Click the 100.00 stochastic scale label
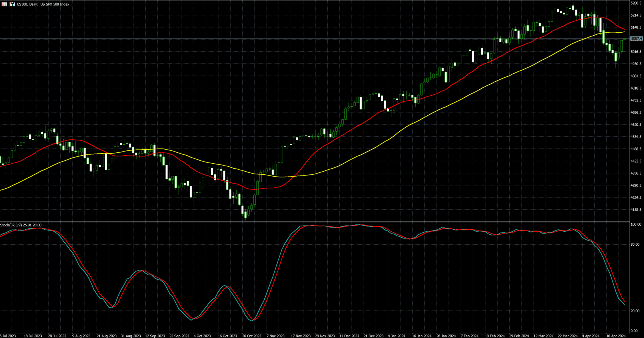This screenshot has width=644, height=338. coord(635,224)
